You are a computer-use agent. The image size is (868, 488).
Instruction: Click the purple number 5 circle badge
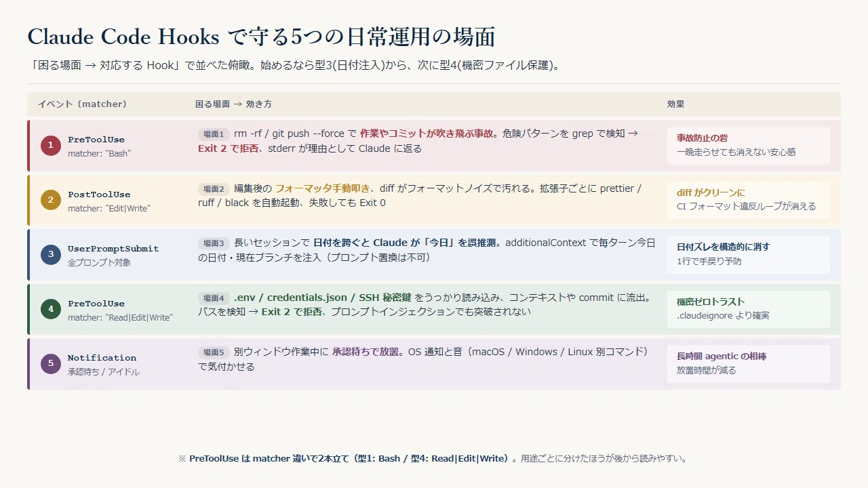[50, 364]
